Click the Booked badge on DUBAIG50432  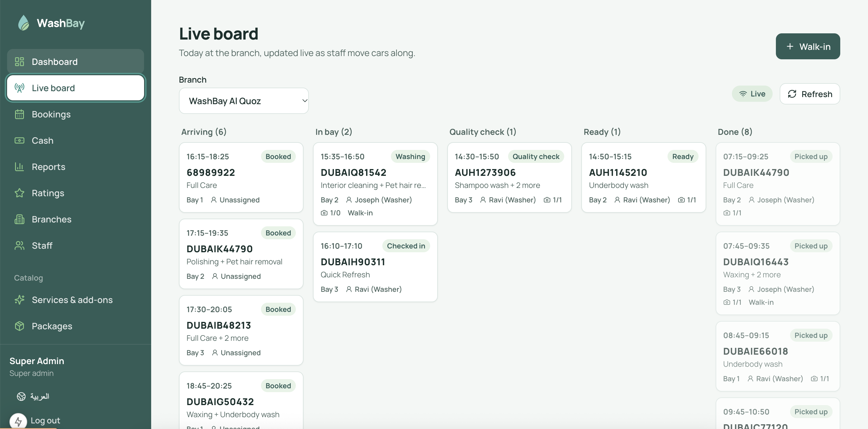point(278,386)
